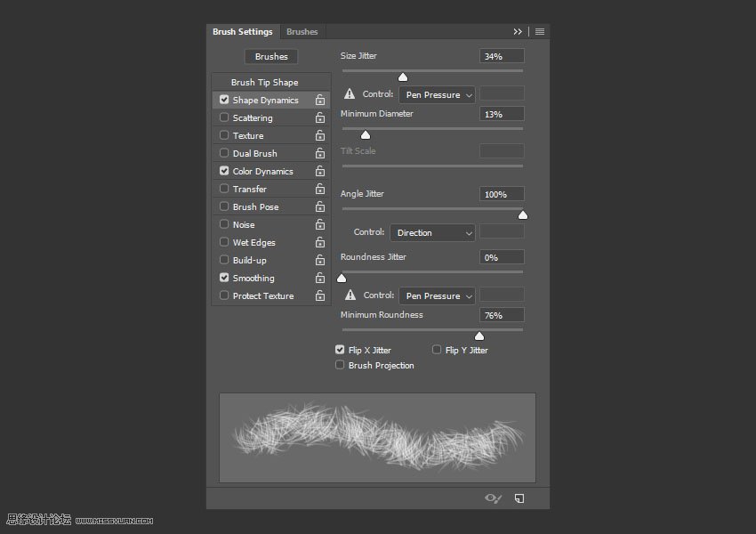The height and width of the screenshot is (534, 756).
Task: Uncheck the Flip X Jitter option
Action: point(340,350)
